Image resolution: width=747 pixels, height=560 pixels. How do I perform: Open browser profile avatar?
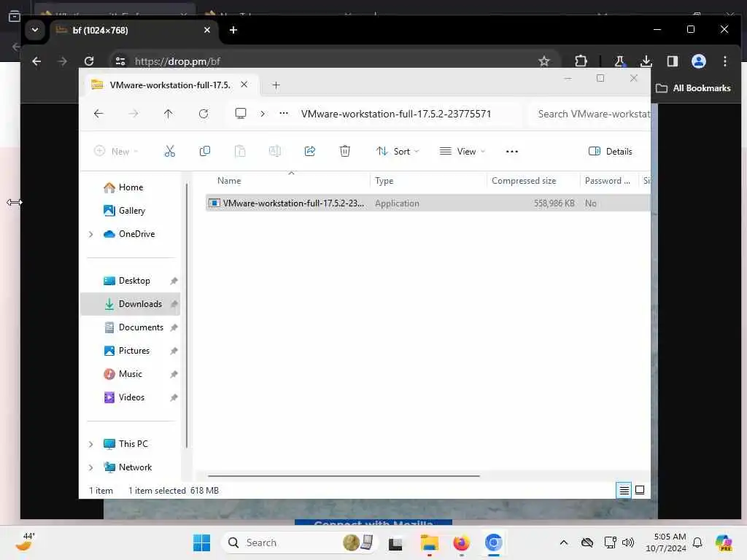pos(698,61)
